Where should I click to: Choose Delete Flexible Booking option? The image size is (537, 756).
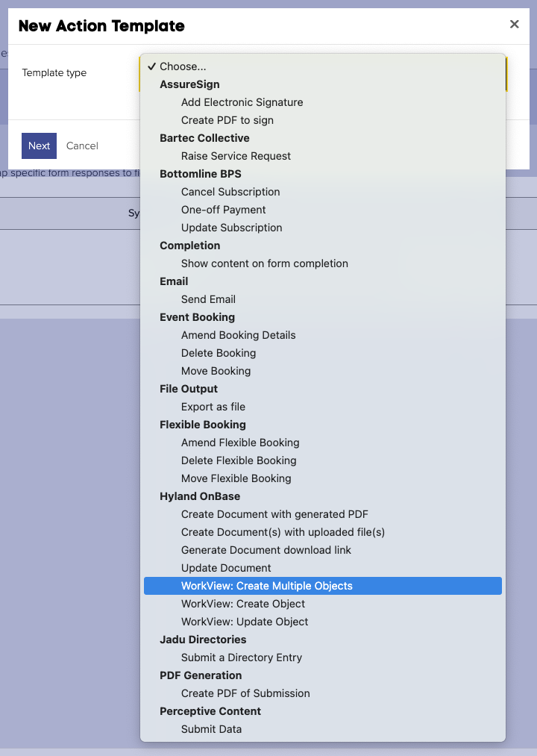click(323, 460)
